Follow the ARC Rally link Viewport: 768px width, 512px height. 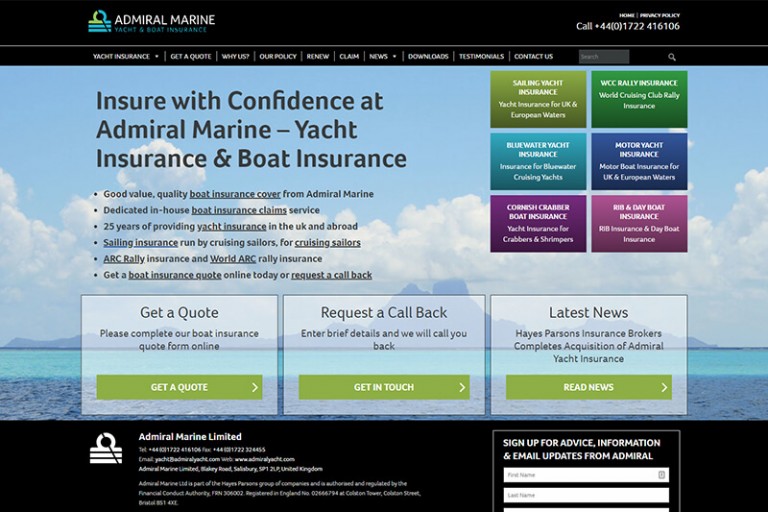[x=124, y=259]
